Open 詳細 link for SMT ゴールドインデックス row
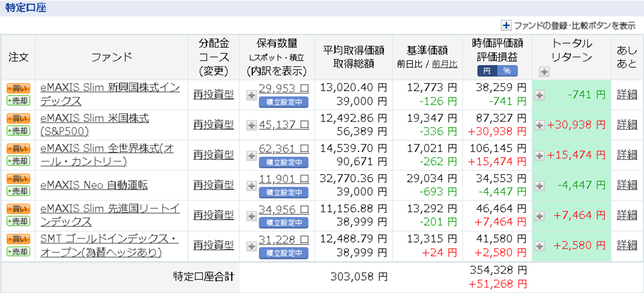 click(627, 246)
